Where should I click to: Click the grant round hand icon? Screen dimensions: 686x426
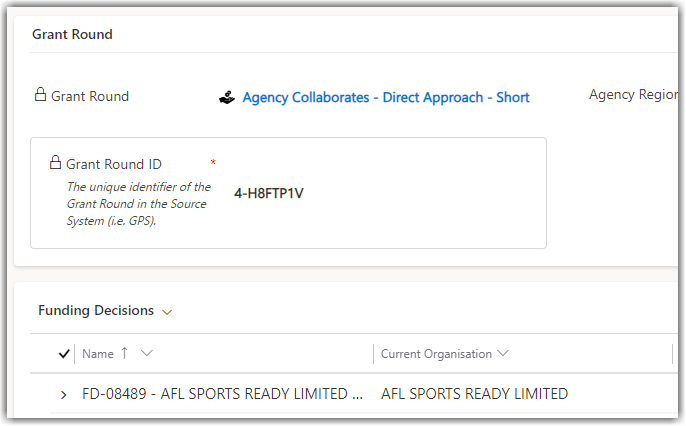[x=227, y=97]
